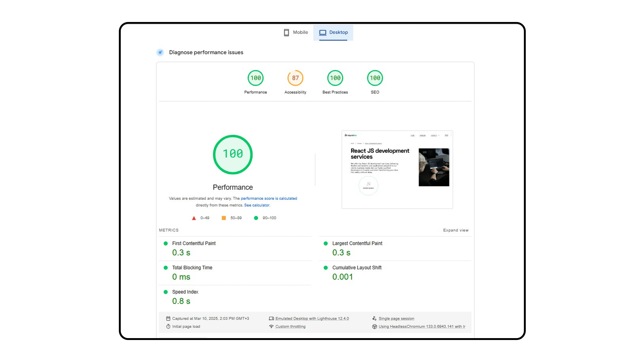Click the red triangle 0–49 legend swatch
The image size is (644, 362).
194,218
